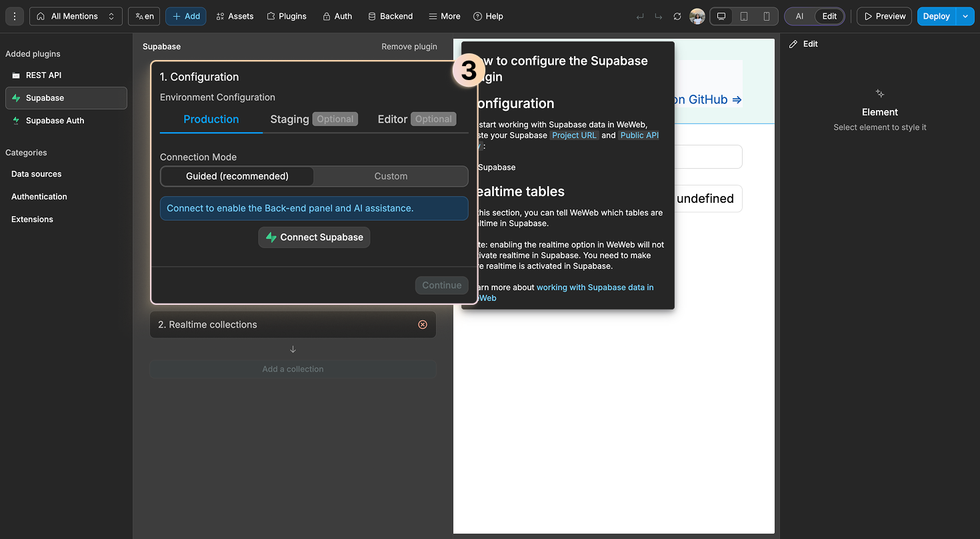Switch Connection Mode to Custom

(391, 176)
